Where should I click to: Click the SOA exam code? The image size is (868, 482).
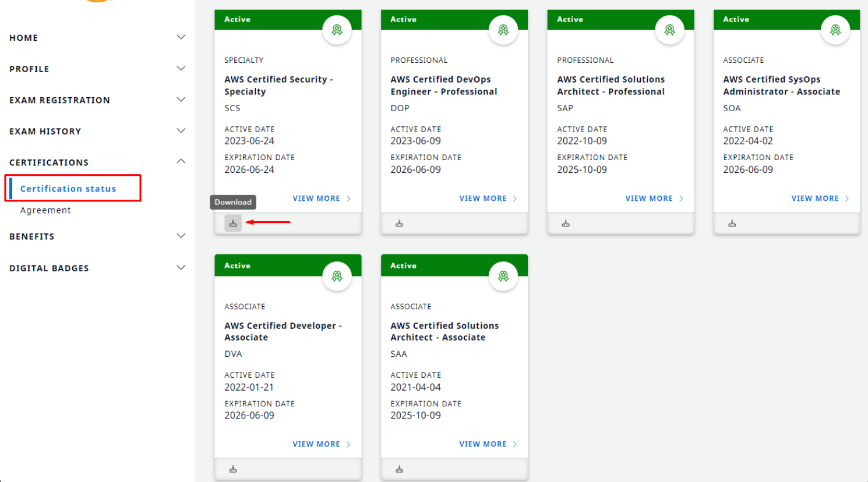pyautogui.click(x=732, y=108)
